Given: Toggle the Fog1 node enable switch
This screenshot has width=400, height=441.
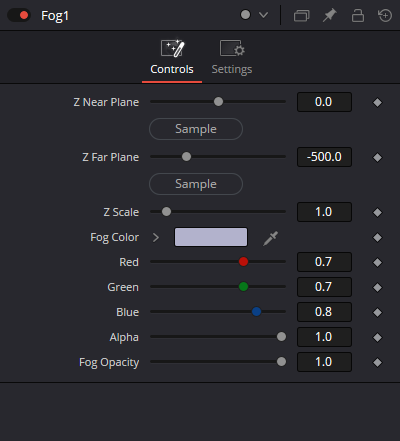Looking at the screenshot, I should point(19,15).
